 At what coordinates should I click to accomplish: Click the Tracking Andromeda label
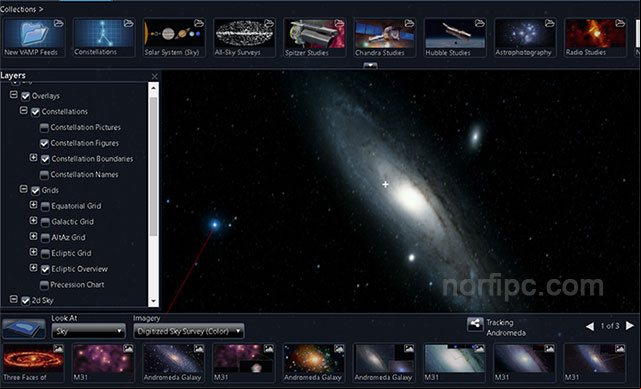(x=506, y=328)
